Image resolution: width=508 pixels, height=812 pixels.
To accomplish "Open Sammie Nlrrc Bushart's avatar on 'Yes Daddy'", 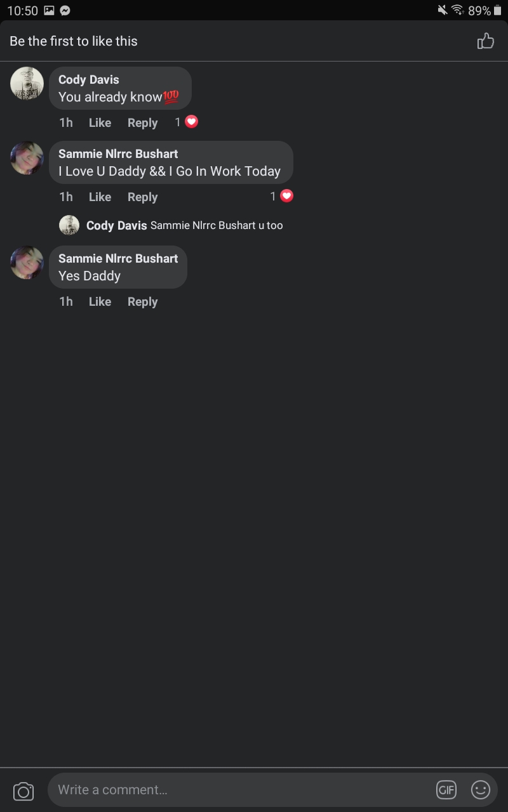I will tap(27, 263).
